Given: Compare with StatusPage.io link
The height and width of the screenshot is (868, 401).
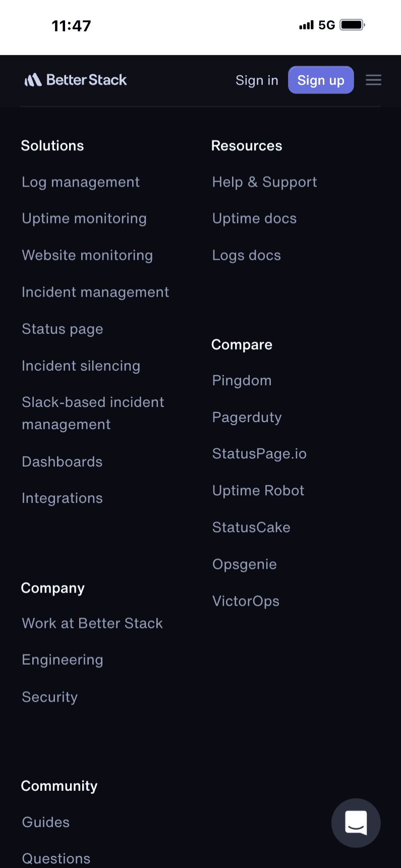Looking at the screenshot, I should (259, 454).
